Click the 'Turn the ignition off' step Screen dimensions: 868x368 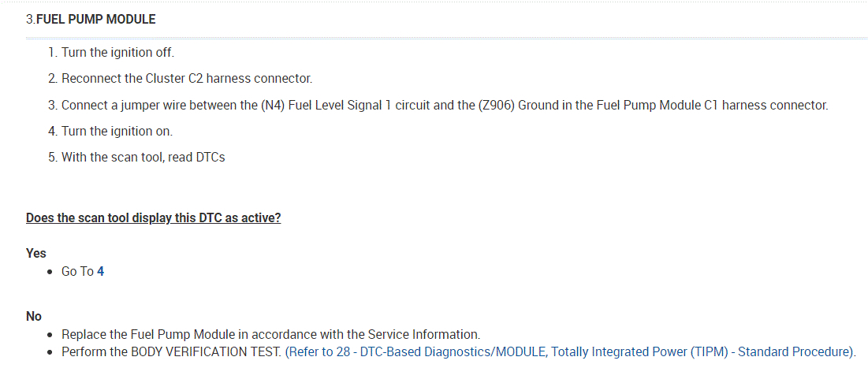(117, 53)
